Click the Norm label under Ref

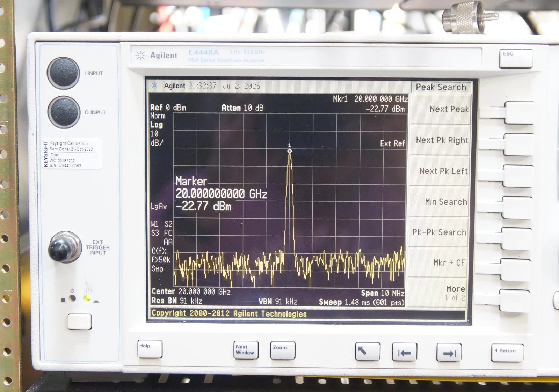click(158, 116)
